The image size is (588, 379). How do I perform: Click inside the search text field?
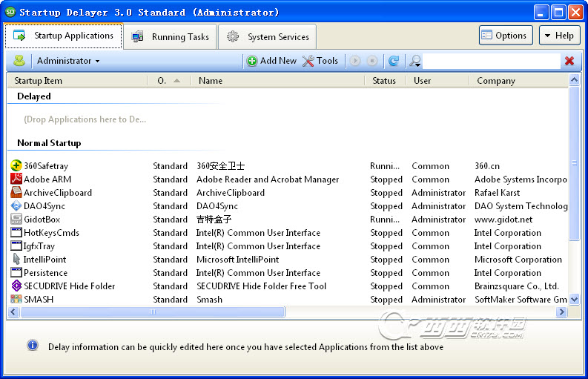pos(491,61)
